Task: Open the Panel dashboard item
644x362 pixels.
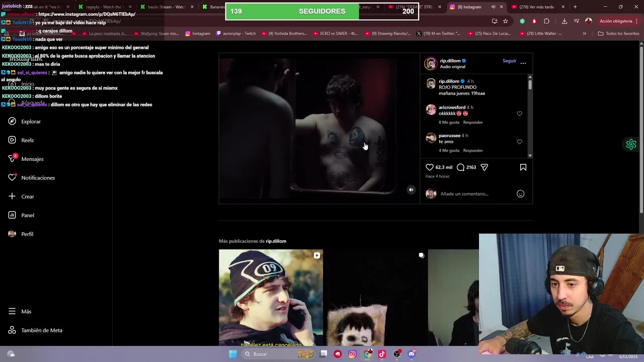Action: point(21,215)
